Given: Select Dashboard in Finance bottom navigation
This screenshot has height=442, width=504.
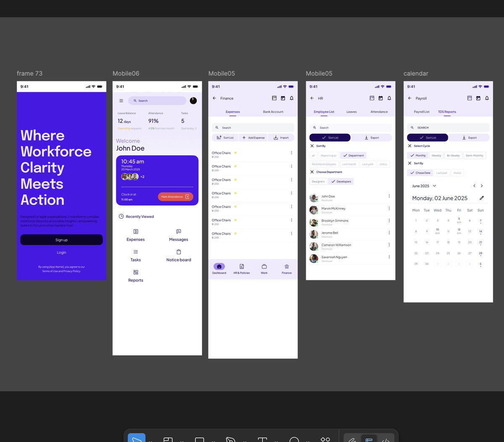Looking at the screenshot, I should pos(219,269).
